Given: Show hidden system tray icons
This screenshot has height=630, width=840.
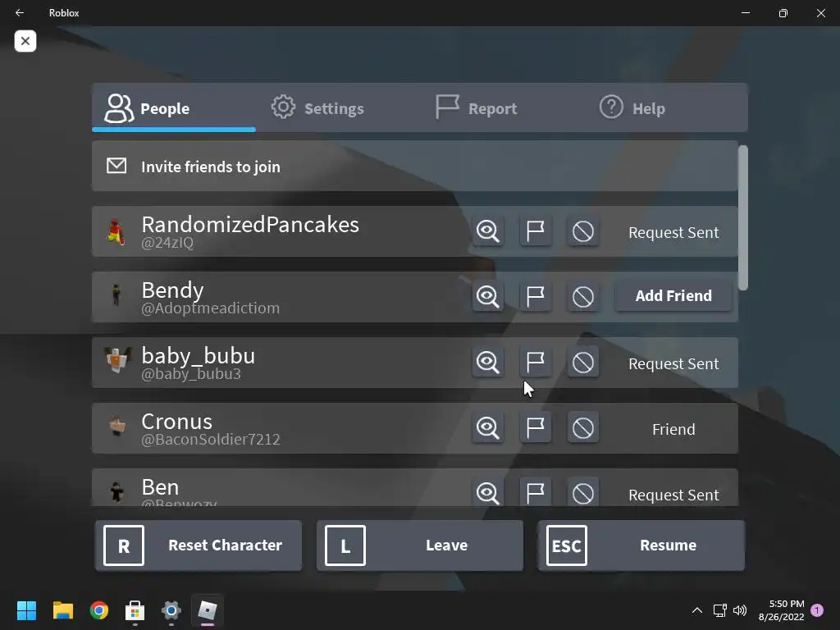Looking at the screenshot, I should click(697, 610).
